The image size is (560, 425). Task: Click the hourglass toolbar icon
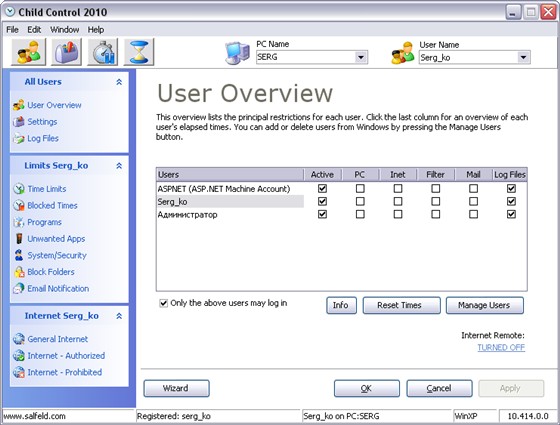(139, 52)
